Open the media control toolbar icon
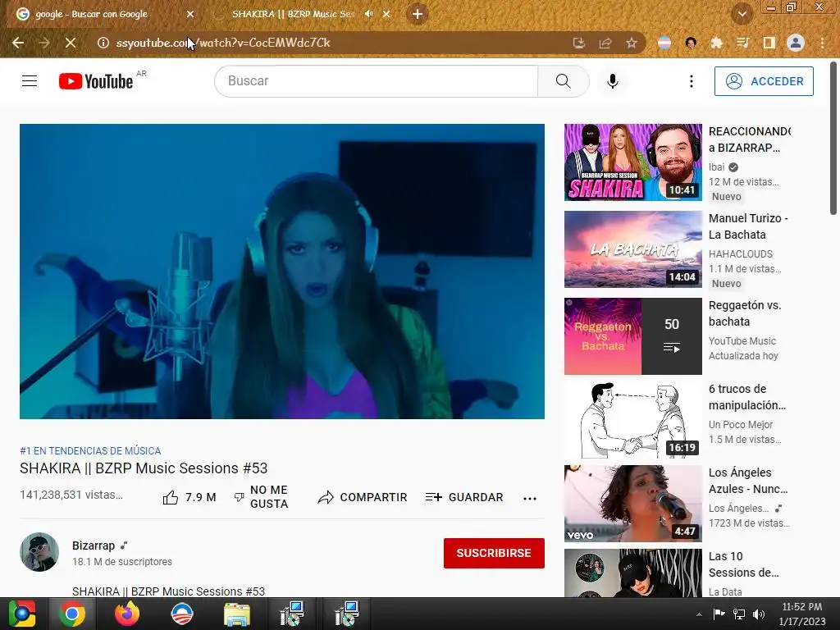The image size is (840, 630). [x=742, y=43]
